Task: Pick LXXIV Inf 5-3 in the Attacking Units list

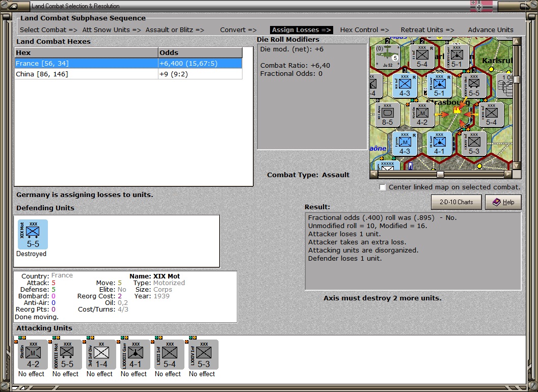Action: pos(203,355)
